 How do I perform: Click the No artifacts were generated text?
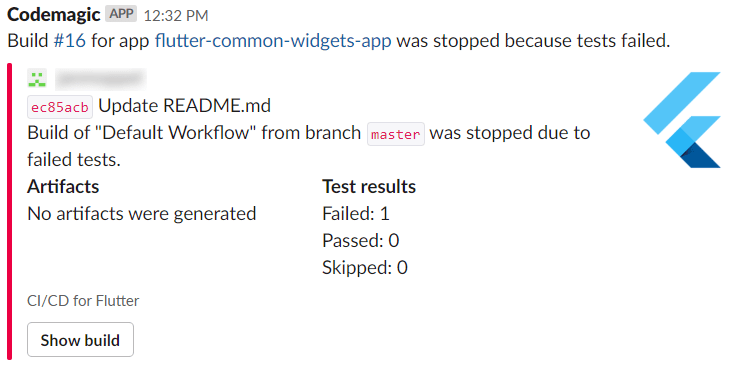click(142, 214)
